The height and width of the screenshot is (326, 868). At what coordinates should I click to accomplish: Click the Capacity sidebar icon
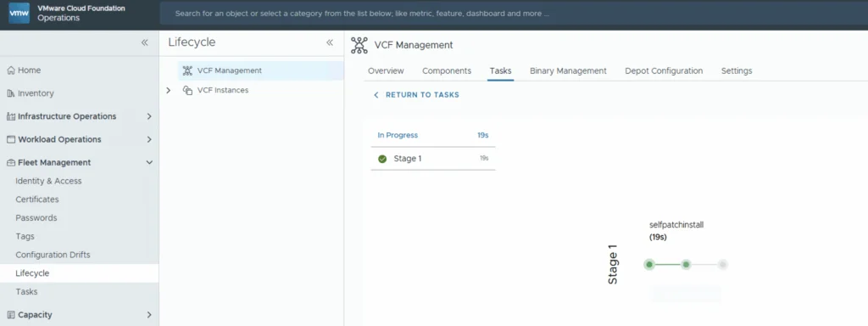click(10, 315)
